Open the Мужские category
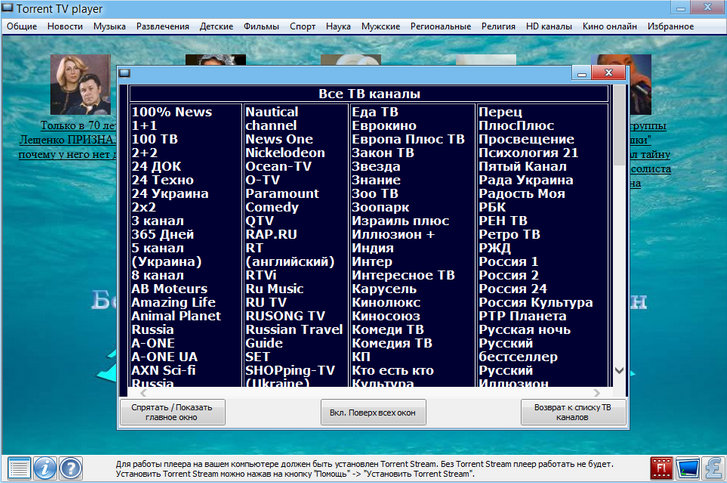Viewport: 727px width, 483px height. 381,26
